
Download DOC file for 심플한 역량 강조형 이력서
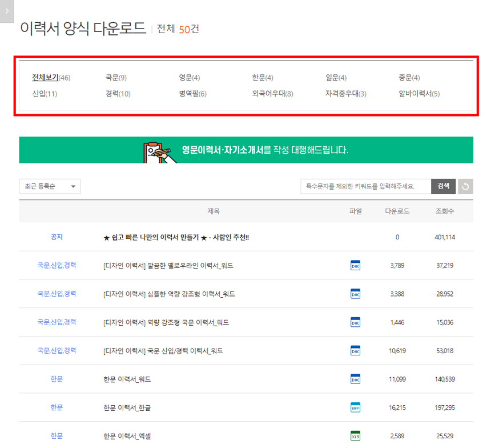tap(355, 294)
